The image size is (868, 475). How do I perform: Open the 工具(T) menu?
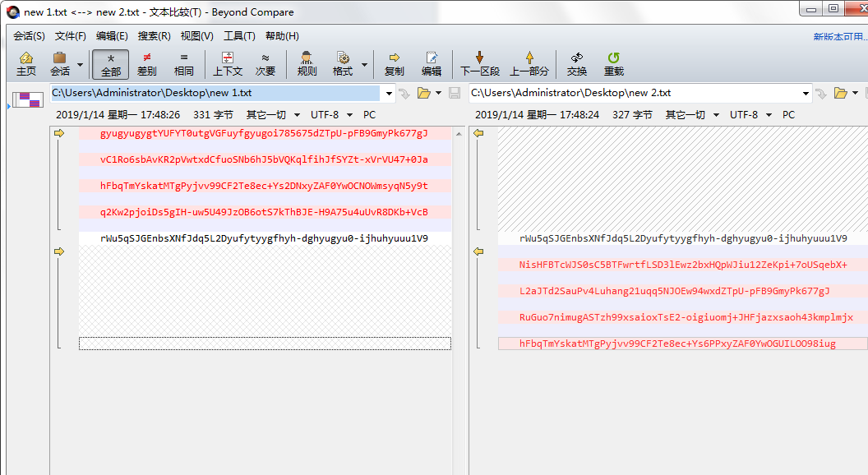pos(239,36)
